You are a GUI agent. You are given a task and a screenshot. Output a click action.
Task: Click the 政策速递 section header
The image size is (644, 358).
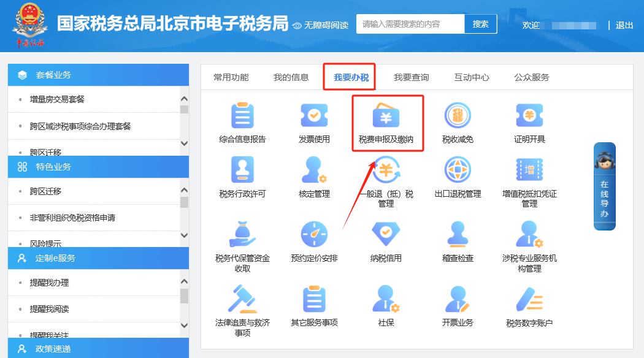point(99,349)
